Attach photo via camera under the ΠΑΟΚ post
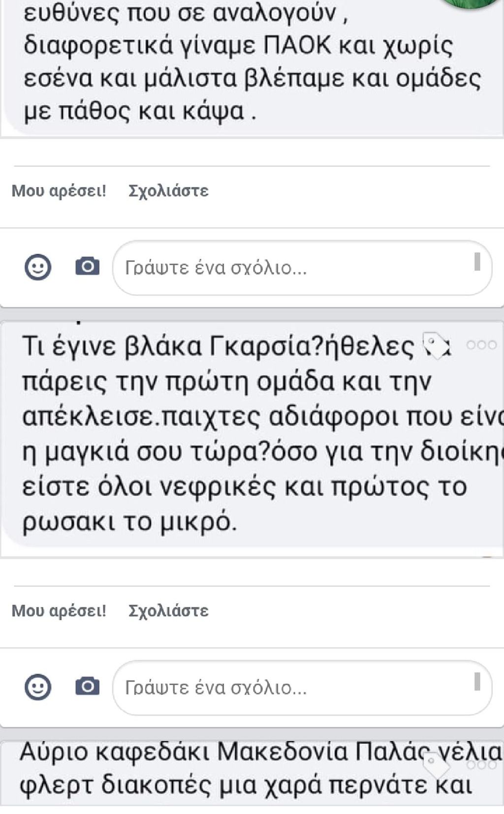504x814 pixels. click(x=87, y=267)
